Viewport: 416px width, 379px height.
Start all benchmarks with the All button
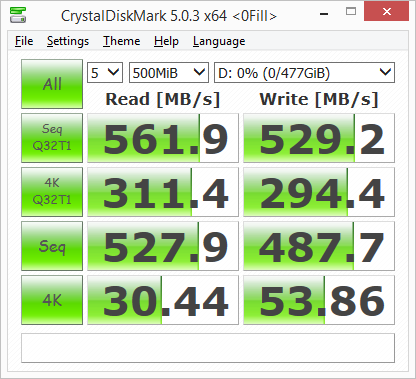pyautogui.click(x=52, y=84)
